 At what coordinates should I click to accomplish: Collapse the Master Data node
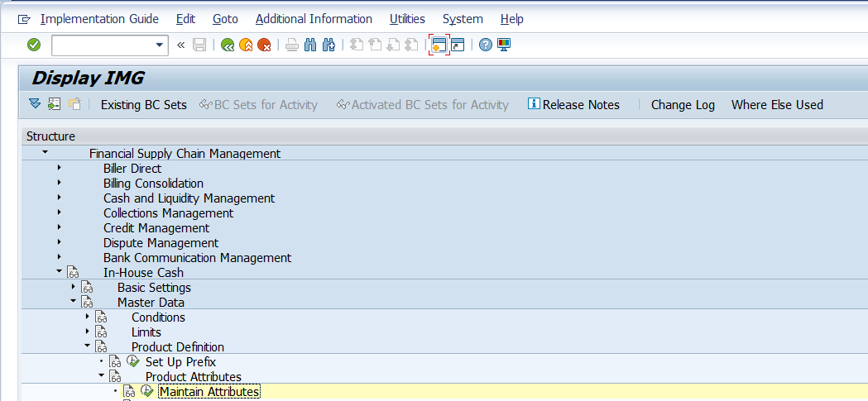[73, 302]
